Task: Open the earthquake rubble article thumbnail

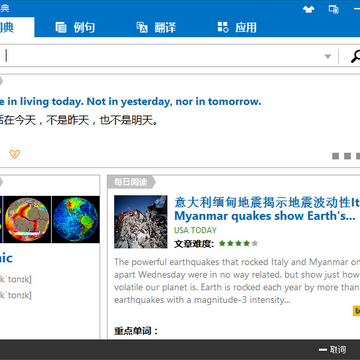Action: coord(141,222)
